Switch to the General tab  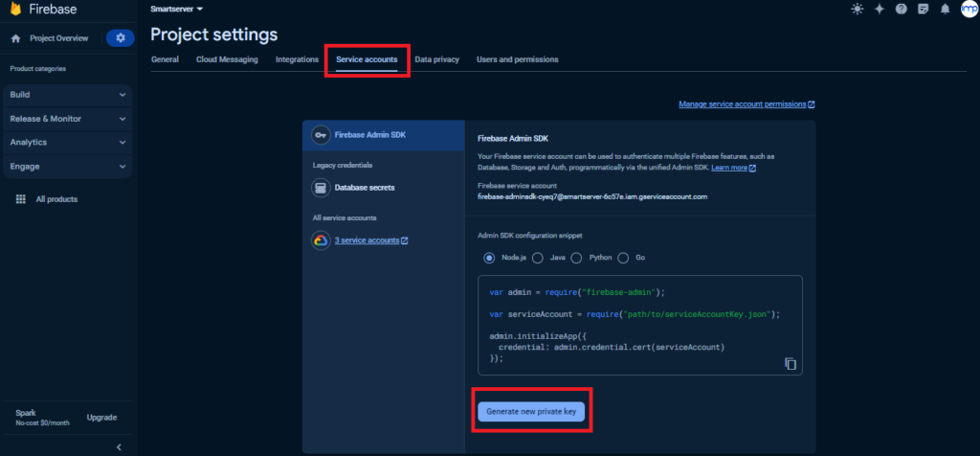[165, 59]
